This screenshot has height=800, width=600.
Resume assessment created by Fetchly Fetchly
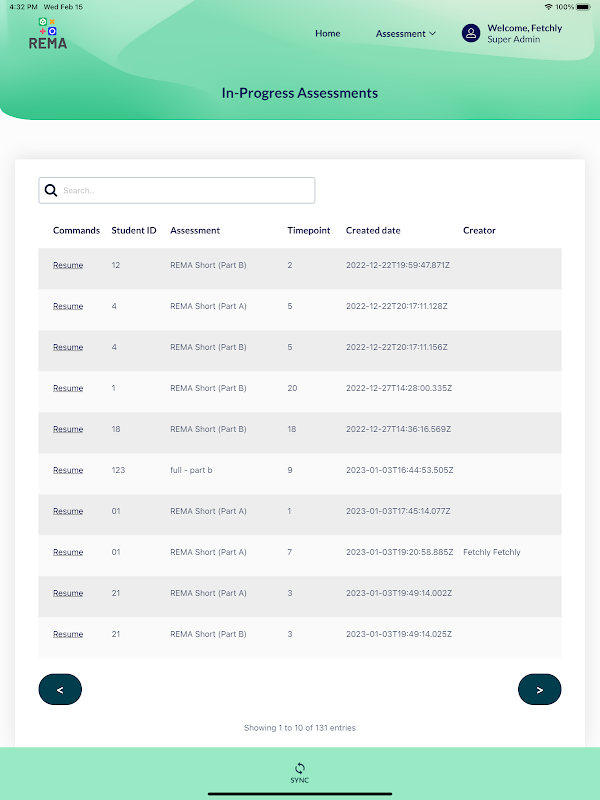[68, 552]
